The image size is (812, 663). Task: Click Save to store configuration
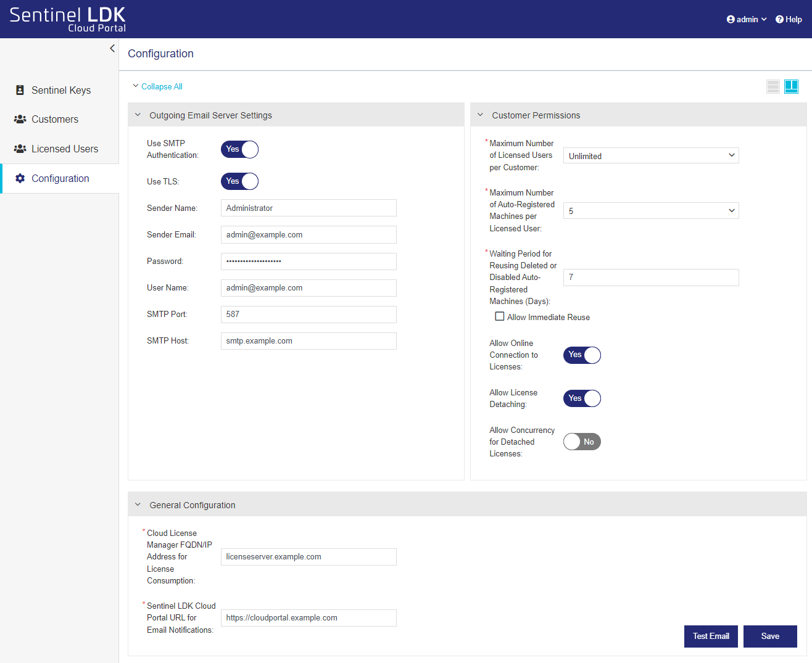tap(769, 636)
